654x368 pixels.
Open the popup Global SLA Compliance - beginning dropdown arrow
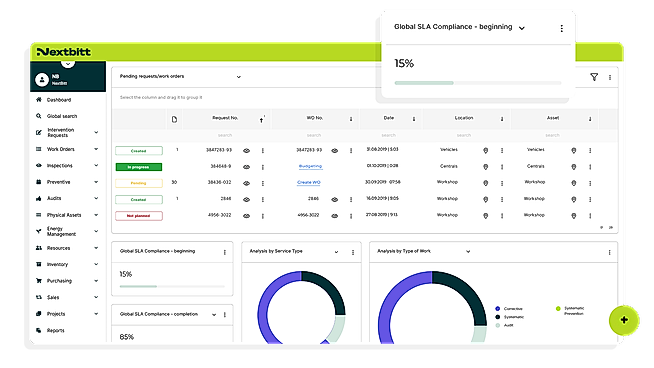521,28
